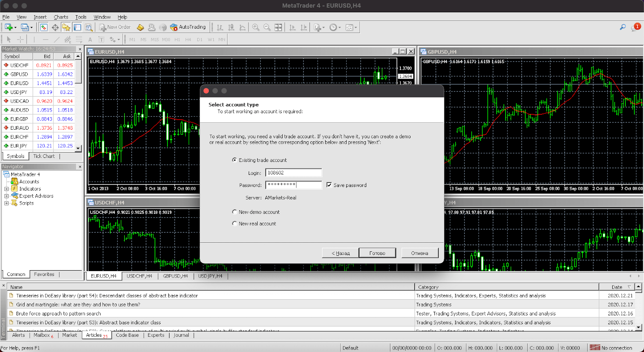Image resolution: width=644 pixels, height=352 pixels.
Task: Click the Zoom In magnifier icon
Action: [256, 27]
